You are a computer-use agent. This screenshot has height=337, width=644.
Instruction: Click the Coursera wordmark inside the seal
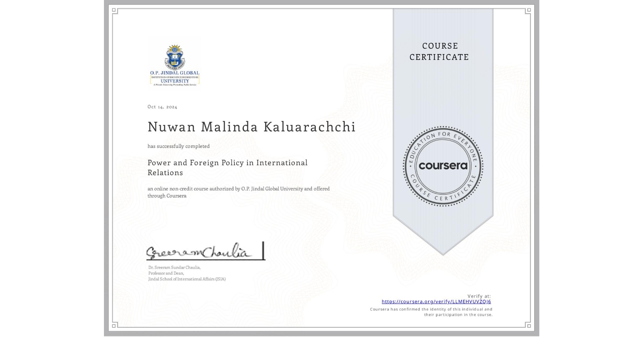click(442, 166)
